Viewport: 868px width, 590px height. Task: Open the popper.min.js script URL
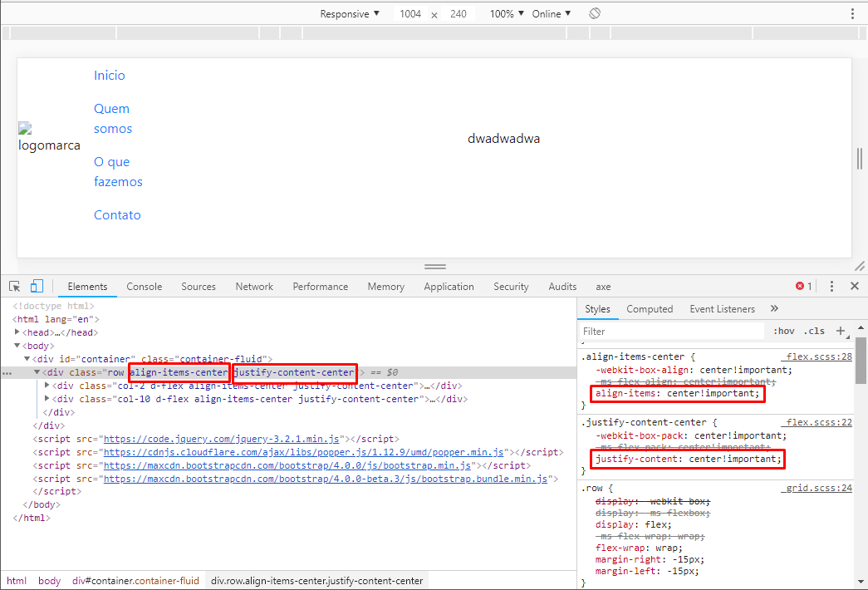click(304, 452)
